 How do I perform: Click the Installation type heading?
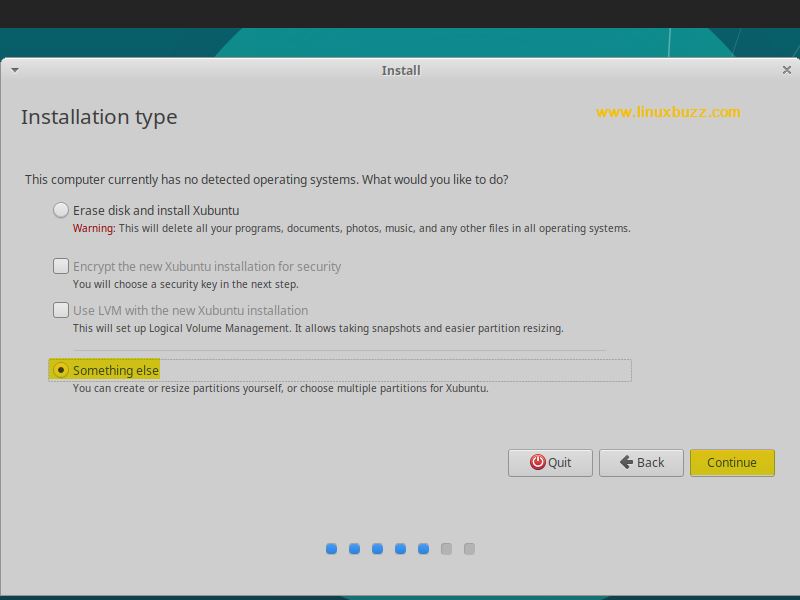(x=99, y=117)
